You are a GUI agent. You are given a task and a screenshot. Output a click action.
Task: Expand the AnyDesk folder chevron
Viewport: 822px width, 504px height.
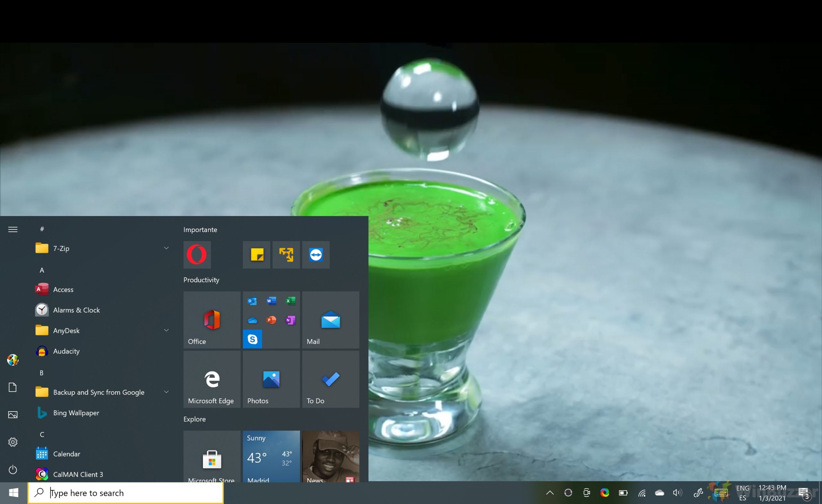[166, 330]
